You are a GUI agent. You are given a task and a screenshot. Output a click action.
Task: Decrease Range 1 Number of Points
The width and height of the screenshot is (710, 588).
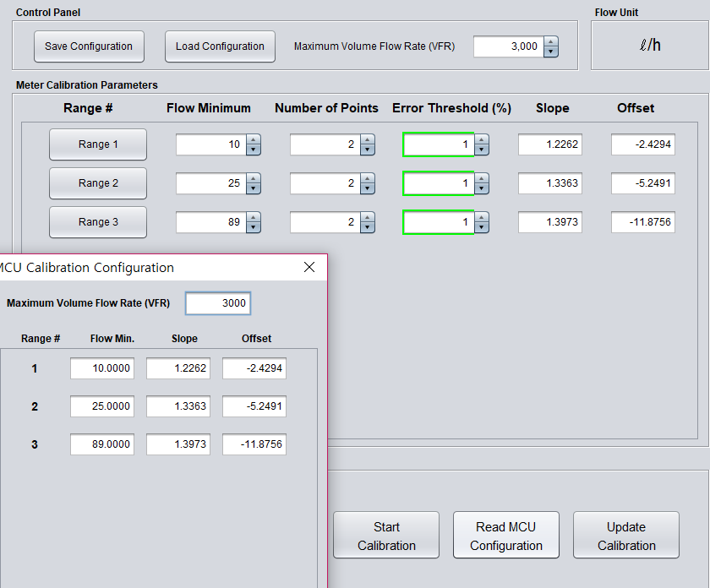(x=368, y=150)
